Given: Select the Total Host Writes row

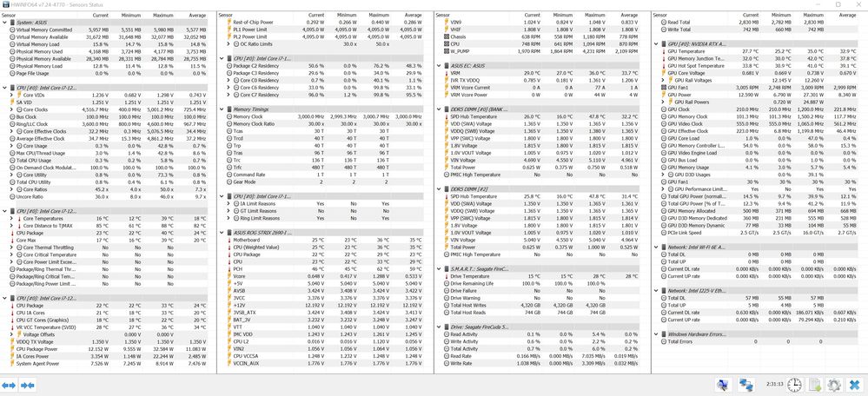Looking at the screenshot, I should tap(539, 305).
